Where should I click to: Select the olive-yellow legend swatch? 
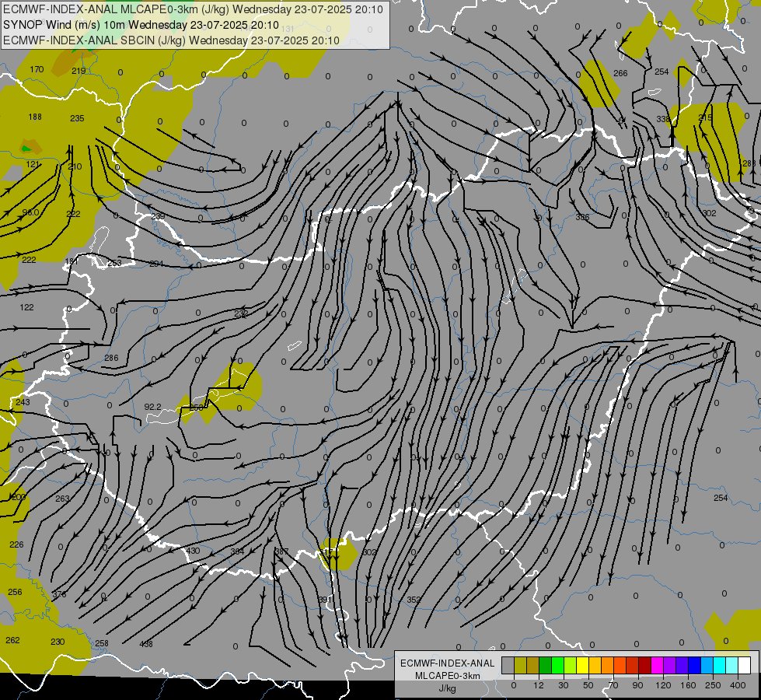(x=520, y=666)
